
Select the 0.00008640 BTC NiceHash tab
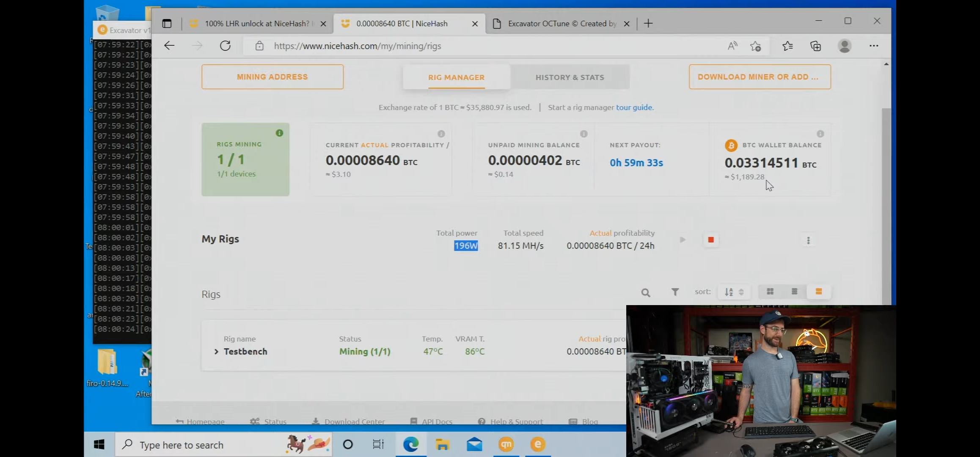(402, 24)
